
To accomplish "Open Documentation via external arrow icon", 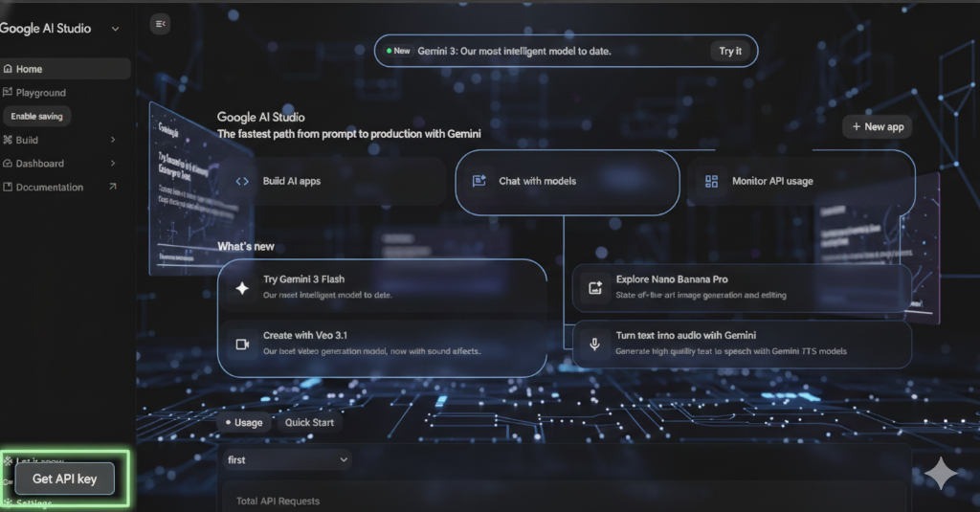I will [x=113, y=187].
